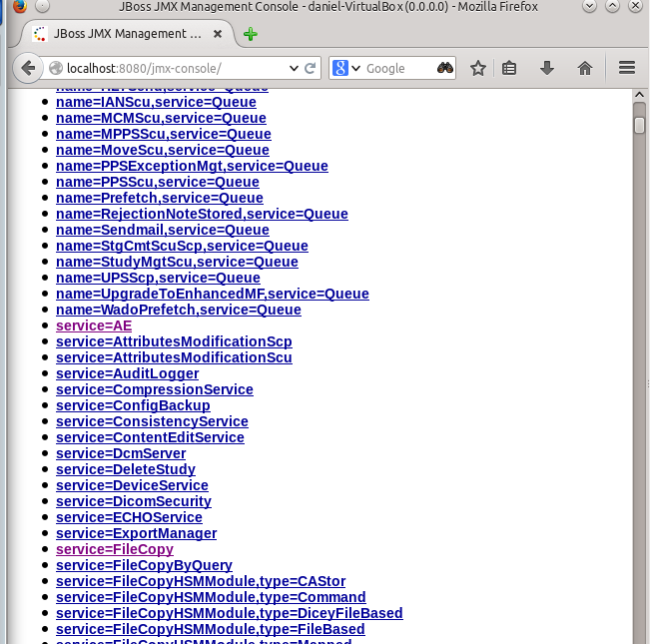Screen dimensions: 650x644
Task: Click the Firefox logo in title bar
Action: (x=20, y=6)
